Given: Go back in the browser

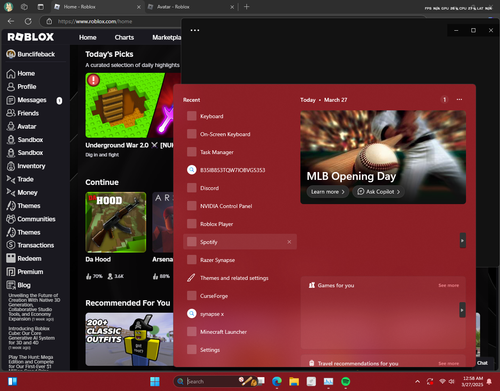Looking at the screenshot, I should 11,21.
